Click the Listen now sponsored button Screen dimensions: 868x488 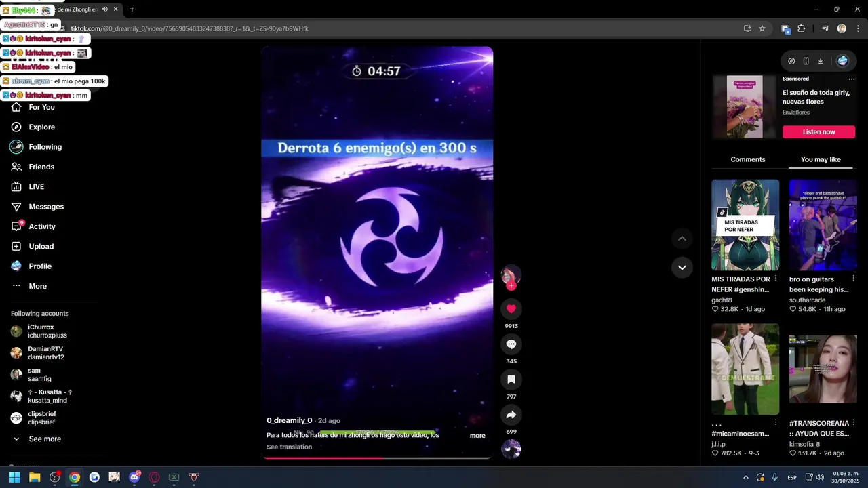pos(818,132)
